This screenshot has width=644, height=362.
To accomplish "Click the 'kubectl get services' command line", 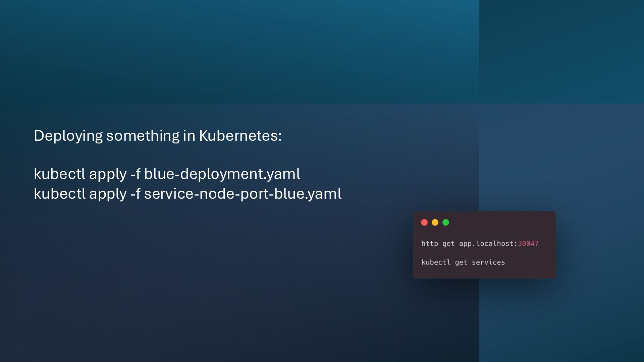I will tap(463, 262).
